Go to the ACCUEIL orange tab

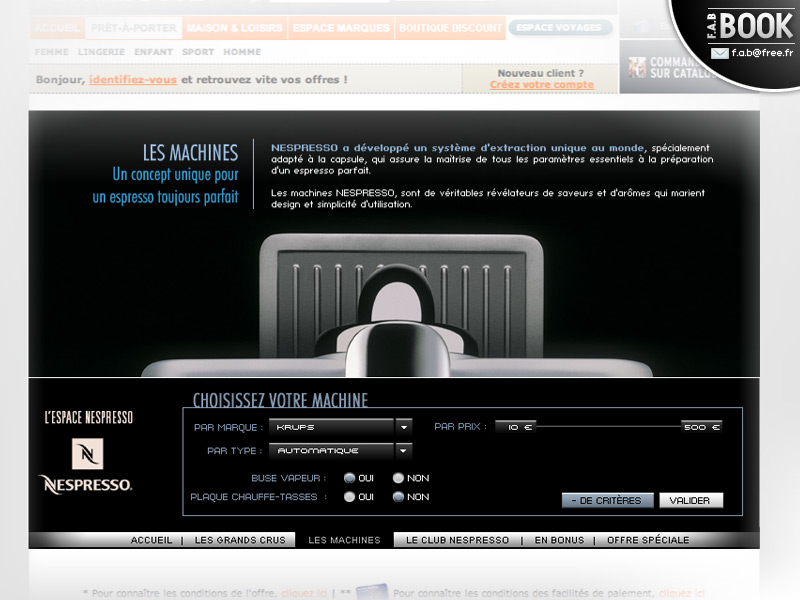(58, 28)
